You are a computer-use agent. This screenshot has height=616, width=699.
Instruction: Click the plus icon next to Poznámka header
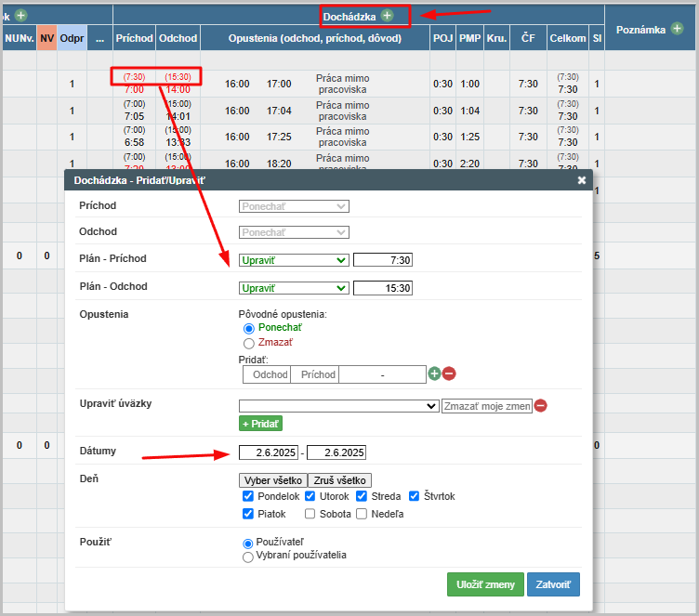[x=677, y=29]
